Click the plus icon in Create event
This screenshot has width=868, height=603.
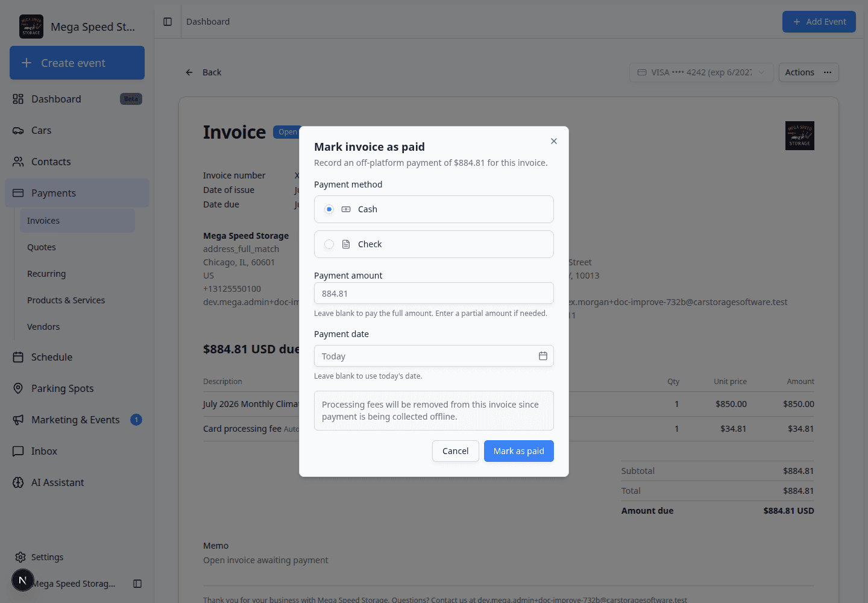point(27,63)
